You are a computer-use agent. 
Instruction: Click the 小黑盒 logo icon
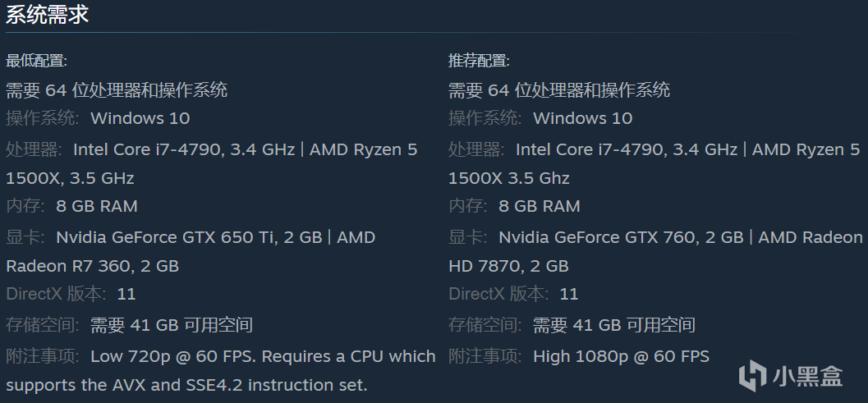point(752,375)
